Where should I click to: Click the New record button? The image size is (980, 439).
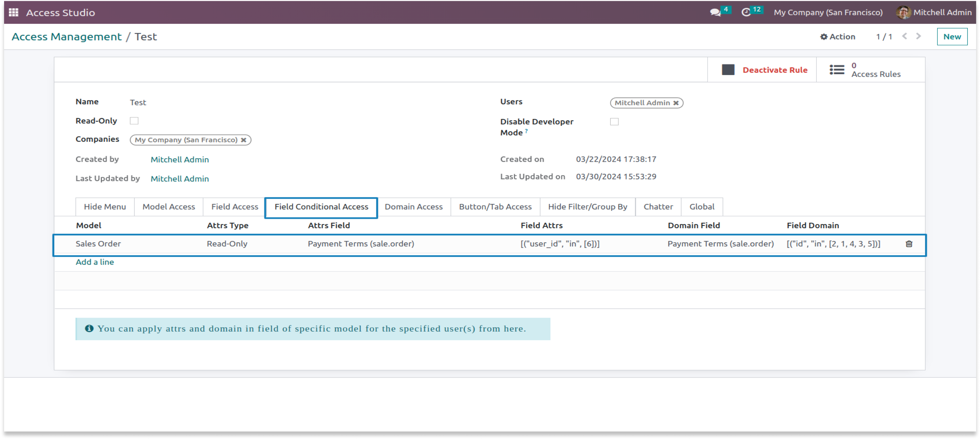click(952, 37)
